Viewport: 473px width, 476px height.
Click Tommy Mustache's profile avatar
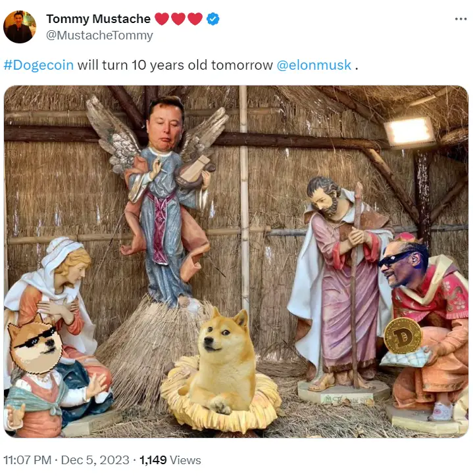click(20, 27)
